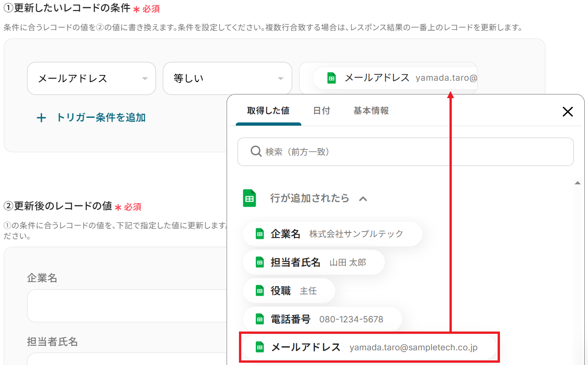Collapse the 行が追加されたら section chevron
Viewport: 588px width, 365px height.
(363, 199)
